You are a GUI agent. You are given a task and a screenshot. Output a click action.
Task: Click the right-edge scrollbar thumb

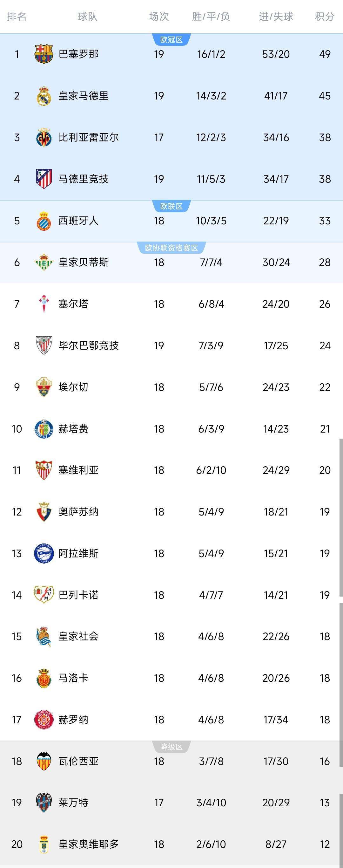[341, 517]
